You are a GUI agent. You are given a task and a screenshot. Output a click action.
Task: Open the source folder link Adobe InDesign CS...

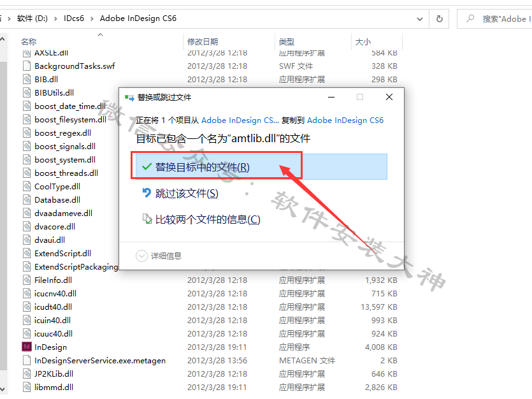pyautogui.click(x=240, y=120)
